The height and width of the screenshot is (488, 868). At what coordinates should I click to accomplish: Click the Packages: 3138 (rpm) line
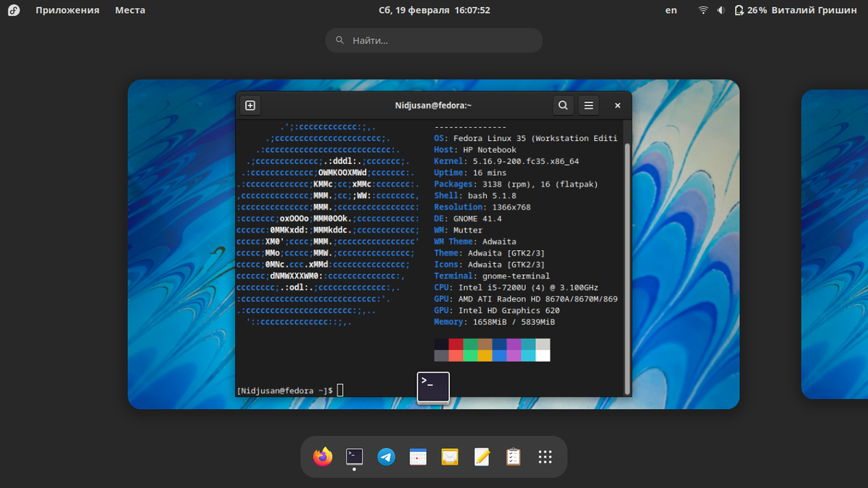(x=516, y=184)
